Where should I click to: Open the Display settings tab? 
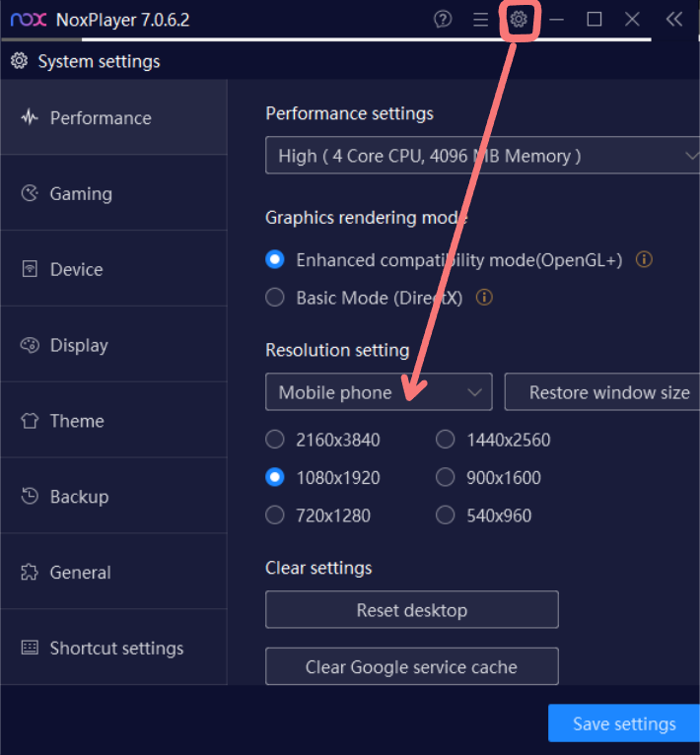79,346
